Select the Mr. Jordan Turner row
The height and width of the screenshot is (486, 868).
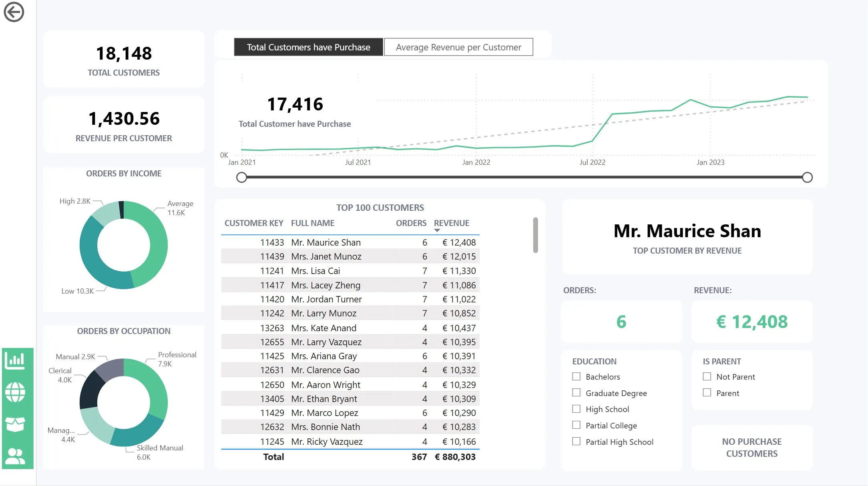350,299
